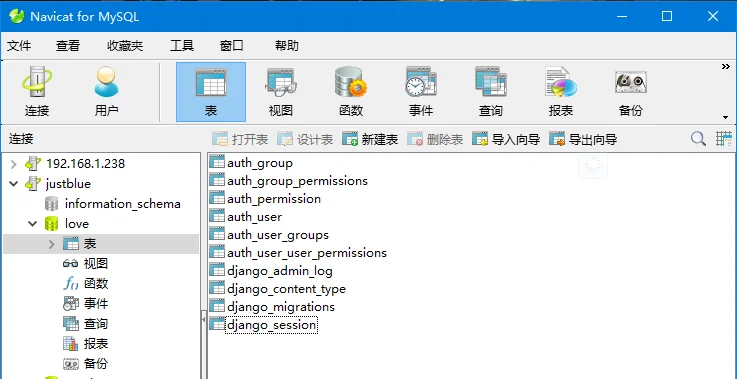
Task: Select the auth_user_groups table
Action: 278,235
